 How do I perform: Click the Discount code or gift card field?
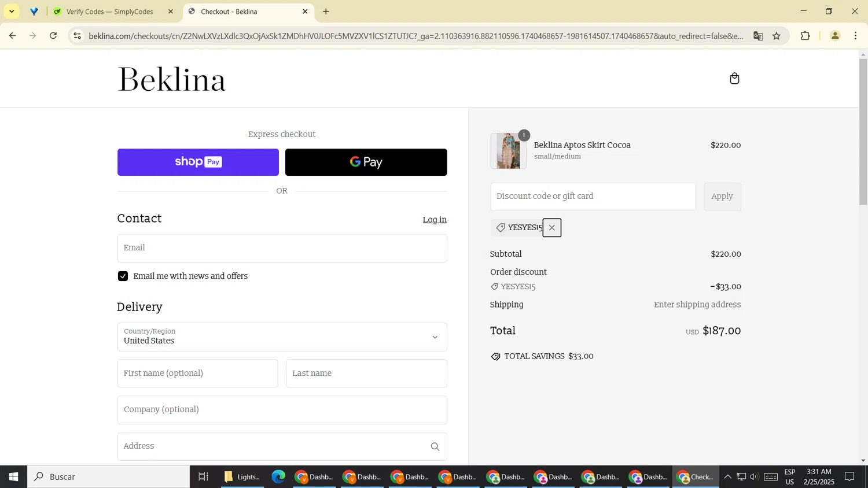(x=593, y=197)
